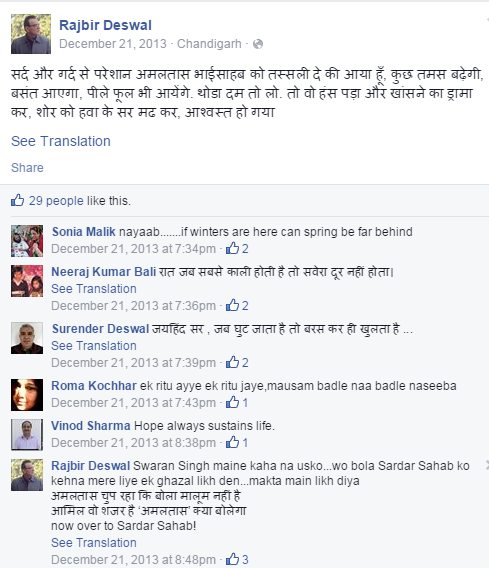This screenshot has width=489, height=568.
Task: Click See Translation under Surender Deswal's comment
Action: tap(94, 346)
